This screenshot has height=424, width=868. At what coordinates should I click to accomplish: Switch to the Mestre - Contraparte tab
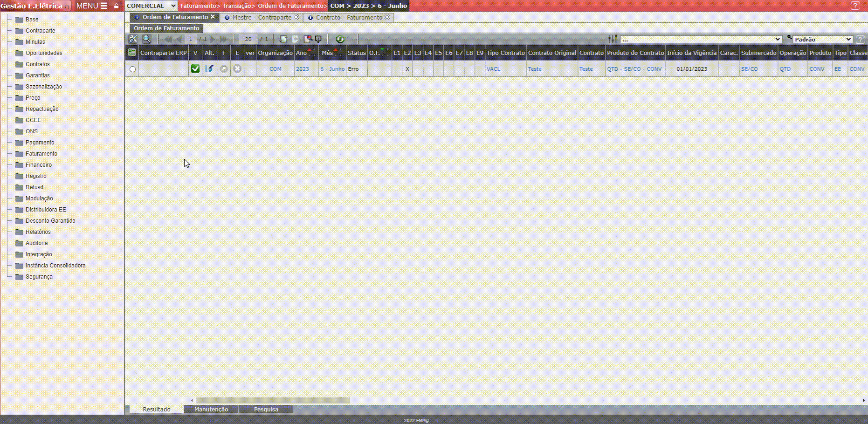tap(262, 17)
